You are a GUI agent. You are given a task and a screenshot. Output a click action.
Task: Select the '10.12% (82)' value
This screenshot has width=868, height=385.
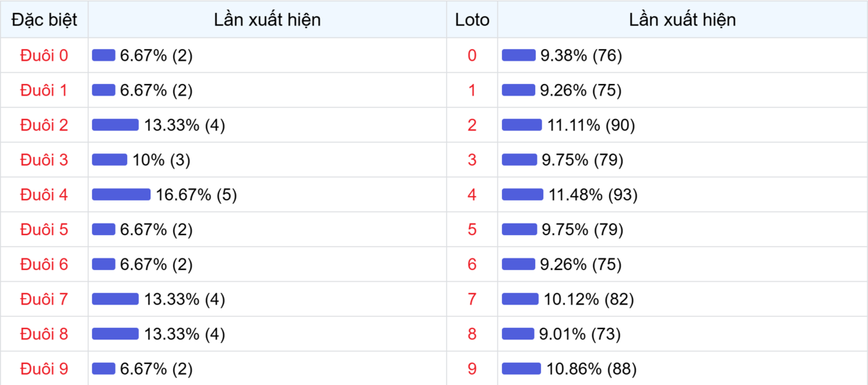590,299
